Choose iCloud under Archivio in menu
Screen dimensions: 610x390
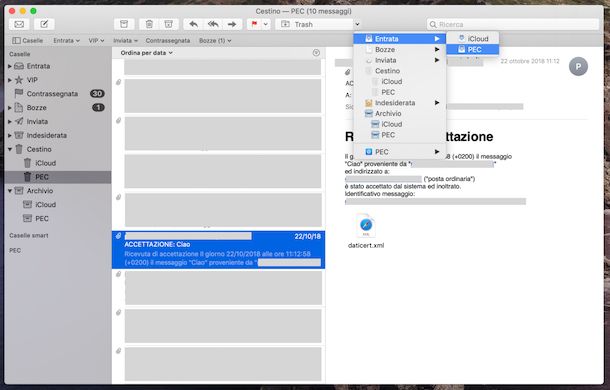click(x=400, y=124)
